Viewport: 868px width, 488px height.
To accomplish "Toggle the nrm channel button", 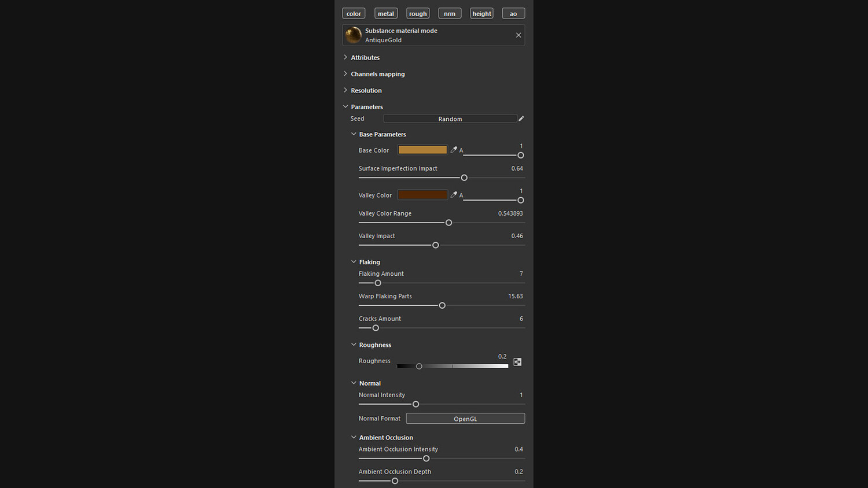I will pos(450,13).
